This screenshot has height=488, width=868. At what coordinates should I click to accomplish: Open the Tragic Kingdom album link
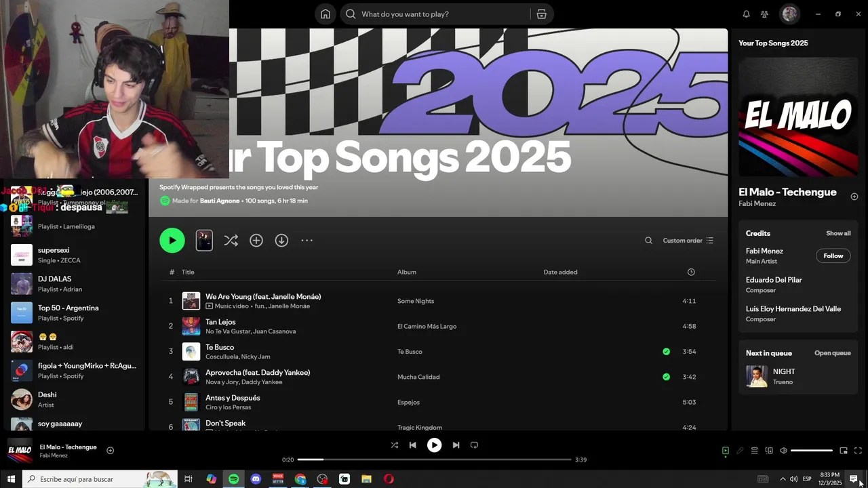[420, 428]
